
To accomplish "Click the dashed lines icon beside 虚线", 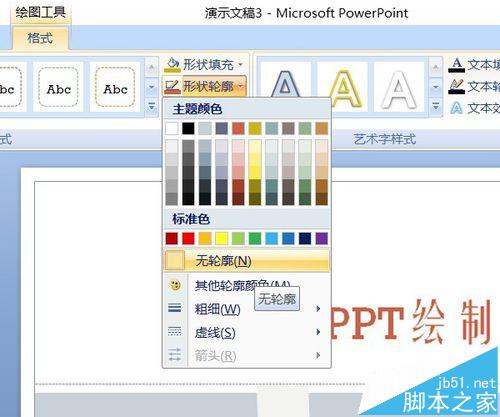I will (x=175, y=331).
